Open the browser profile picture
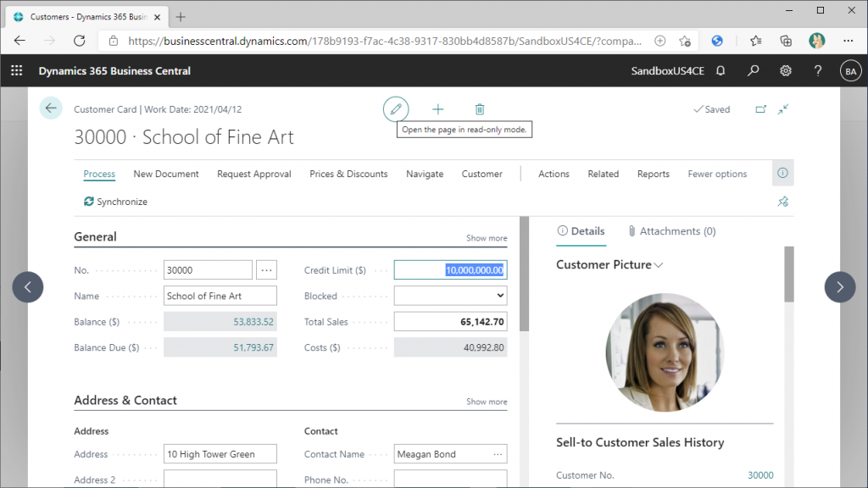This screenshot has width=868, height=488. (x=816, y=41)
